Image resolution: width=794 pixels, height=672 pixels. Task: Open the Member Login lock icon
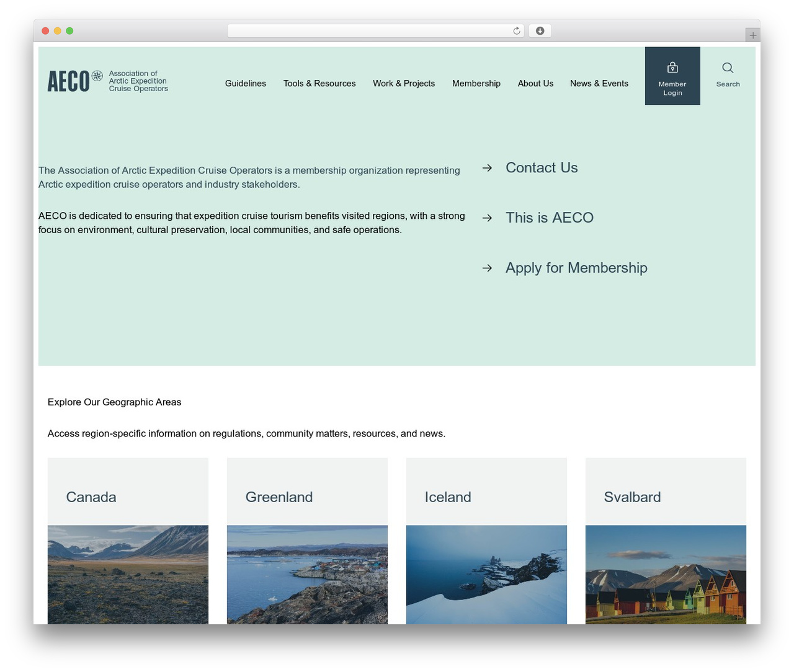coord(672,68)
